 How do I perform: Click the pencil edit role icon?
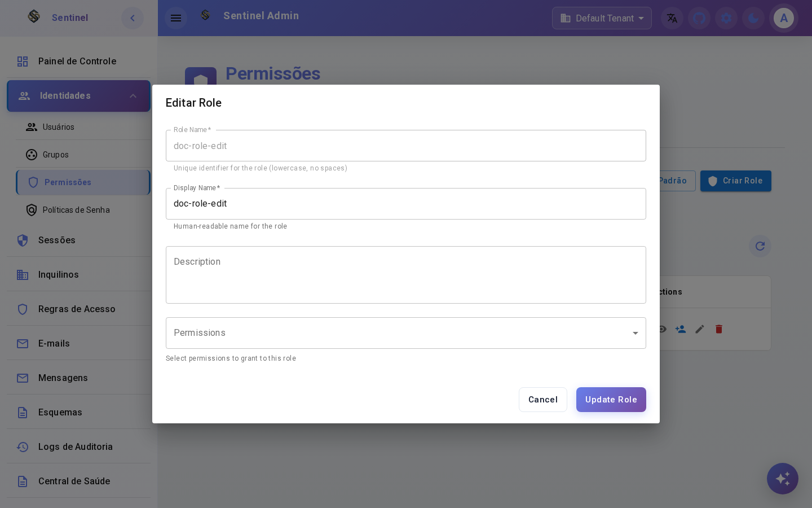tap(700, 329)
